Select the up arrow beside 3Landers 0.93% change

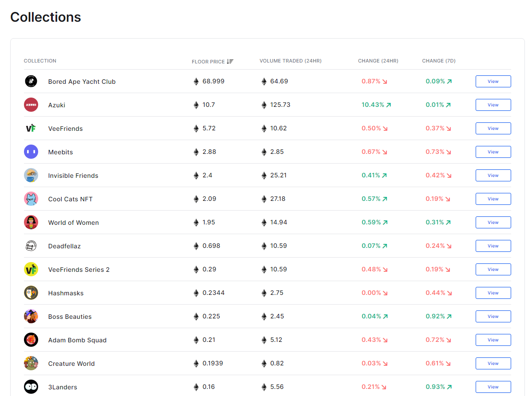click(x=449, y=387)
